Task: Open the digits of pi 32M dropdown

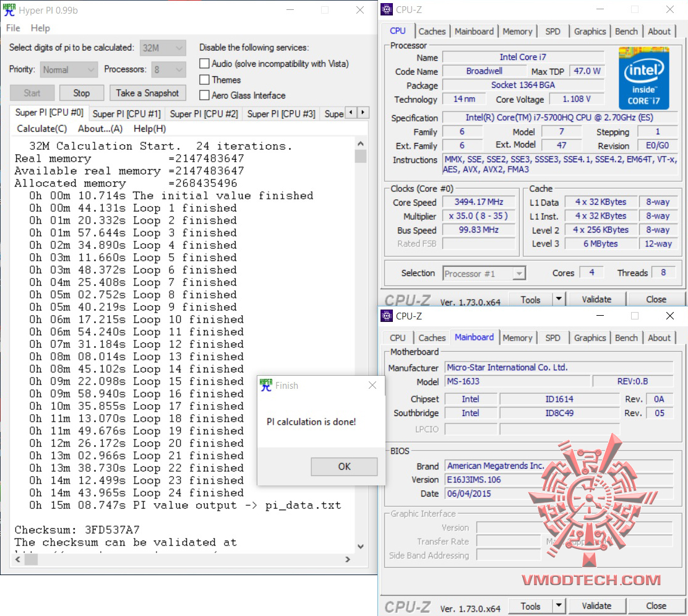Action: pos(163,48)
